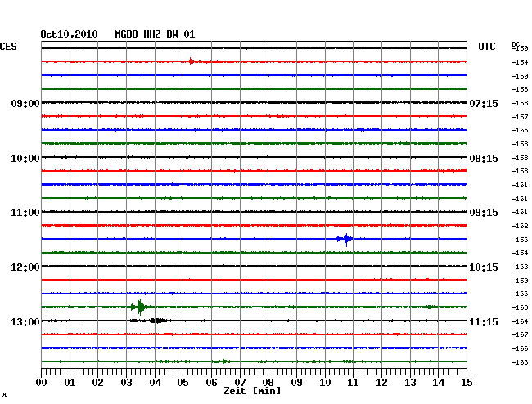Click the DC offset value -168
Screen dimensions: 532x404
coord(520,307)
